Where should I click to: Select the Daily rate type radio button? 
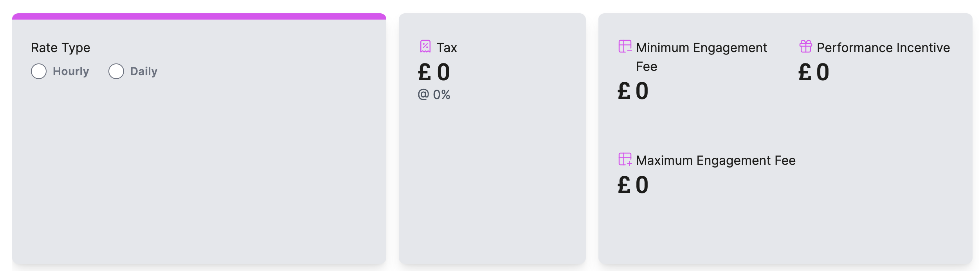(x=116, y=71)
